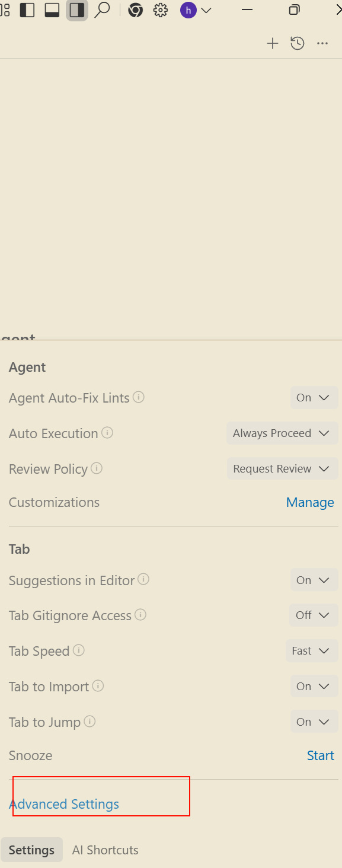342x868 pixels.
Task: Click the purple 'h' account avatar
Action: pyautogui.click(x=188, y=10)
